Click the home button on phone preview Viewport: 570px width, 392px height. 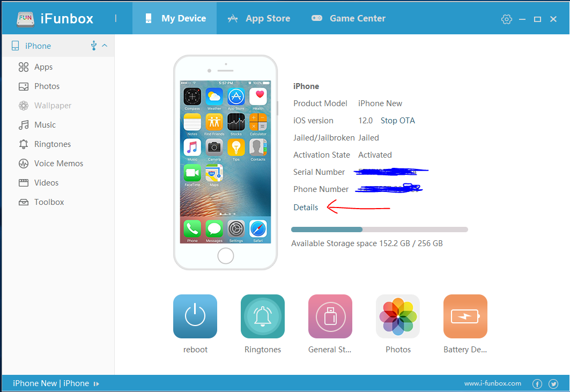tap(226, 256)
